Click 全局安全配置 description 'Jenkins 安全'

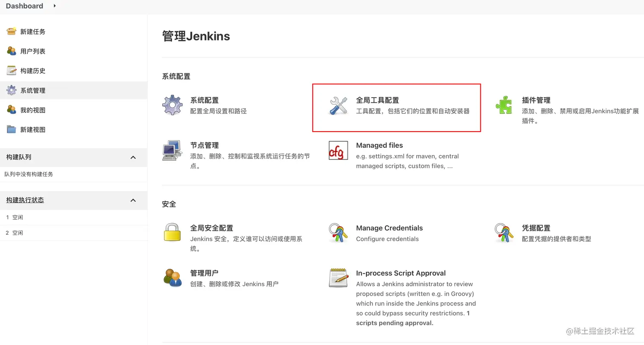pos(246,244)
